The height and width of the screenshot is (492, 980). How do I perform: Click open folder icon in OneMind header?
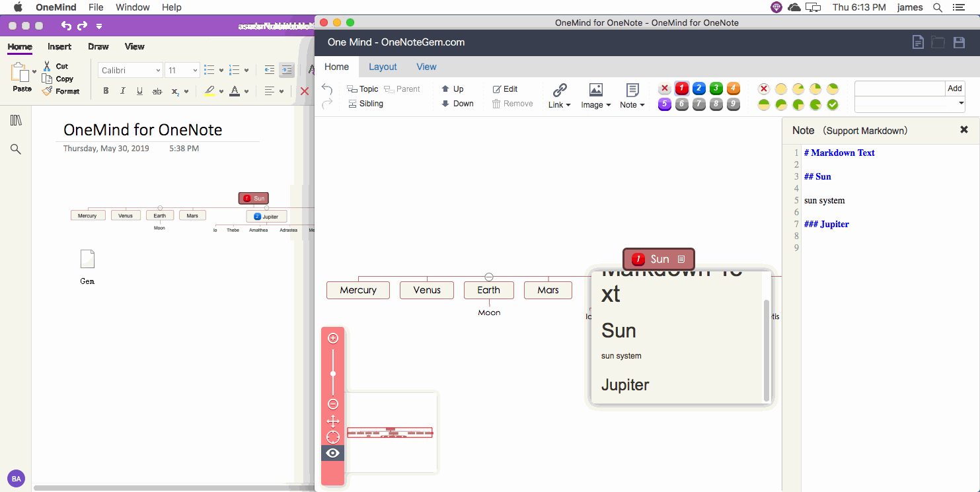938,42
